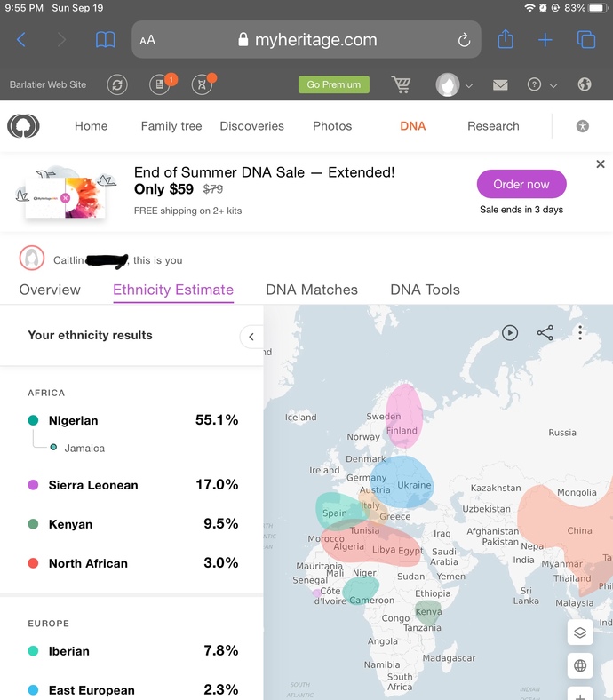Screen dimensions: 613x700
Task: Play the ethnicity map animation
Action: 509,332
